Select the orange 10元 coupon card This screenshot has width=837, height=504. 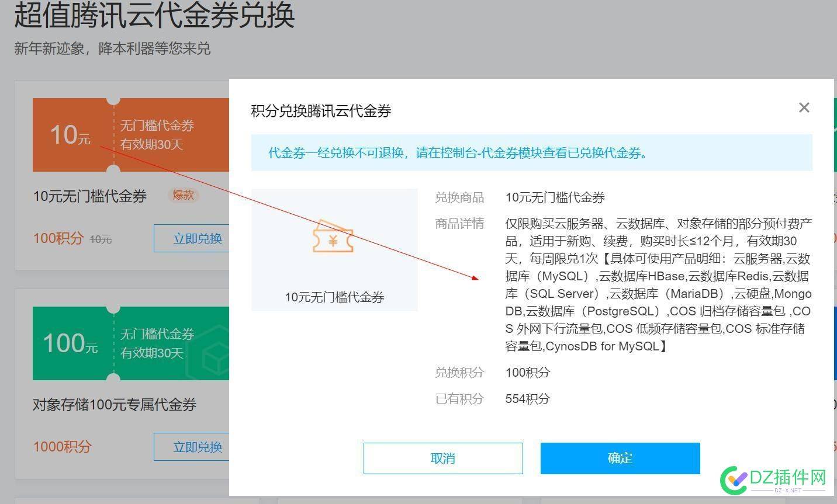tap(131, 135)
